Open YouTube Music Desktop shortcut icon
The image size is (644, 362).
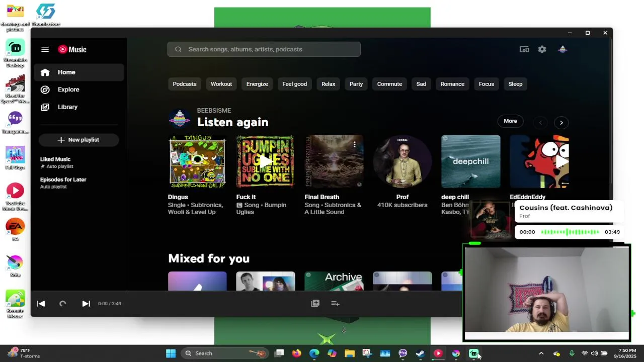click(x=15, y=196)
